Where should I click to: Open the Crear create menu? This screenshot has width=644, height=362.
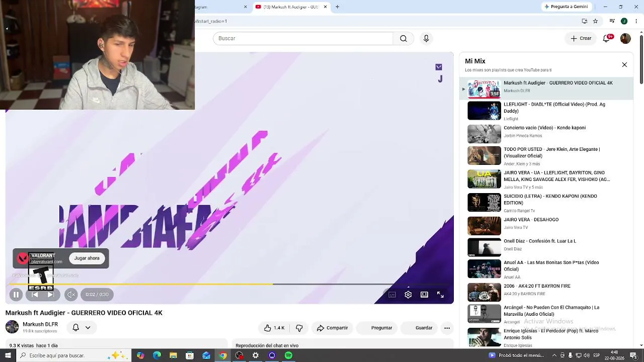[581, 38]
